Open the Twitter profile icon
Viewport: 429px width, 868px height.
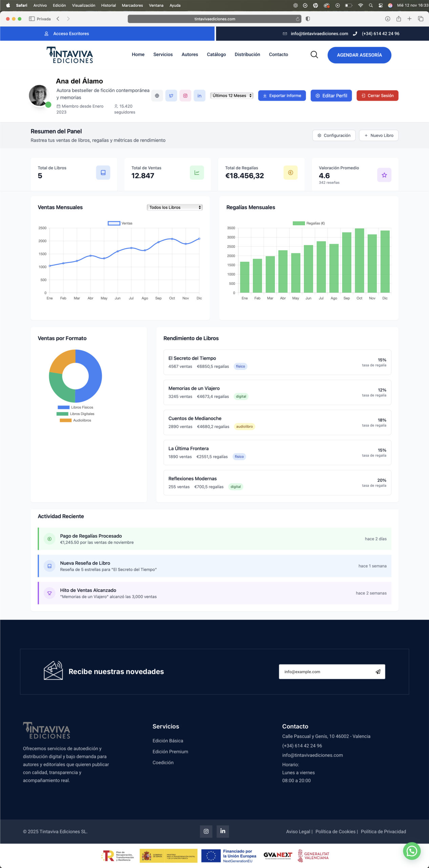coord(171,96)
